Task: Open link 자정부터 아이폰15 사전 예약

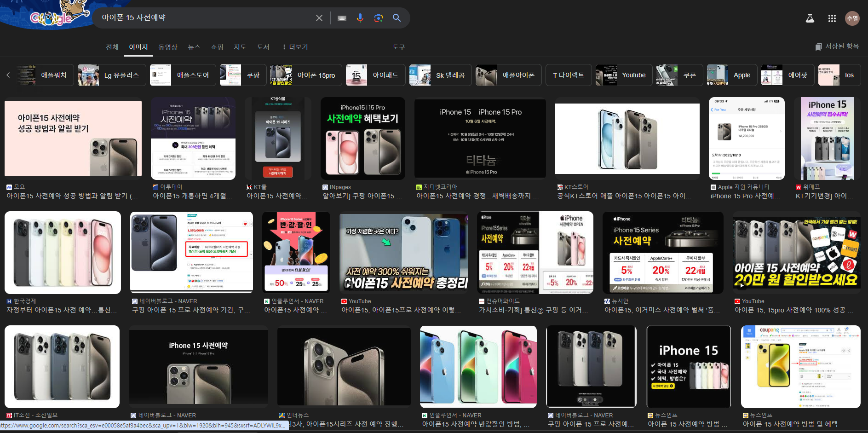Action: tap(62, 310)
